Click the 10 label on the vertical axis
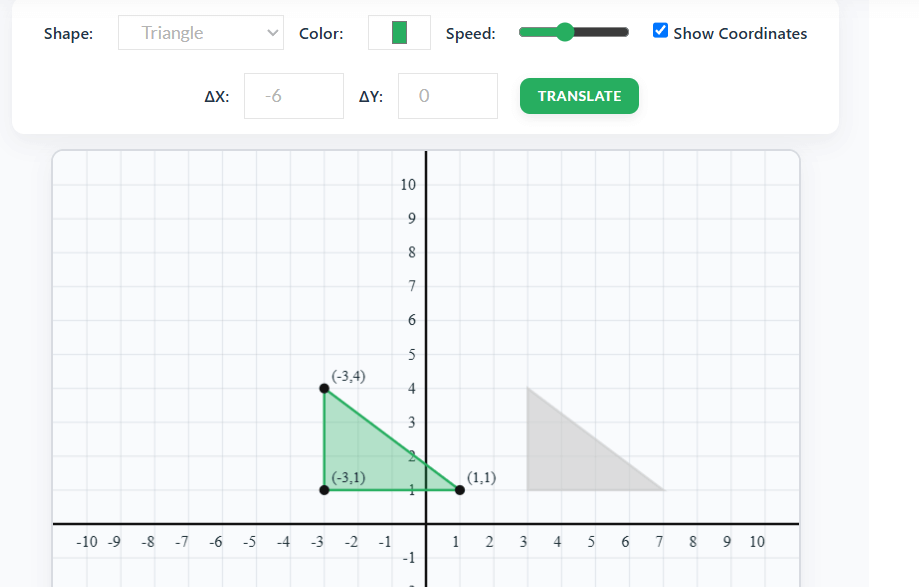Image resolution: width=919 pixels, height=587 pixels. coord(408,185)
